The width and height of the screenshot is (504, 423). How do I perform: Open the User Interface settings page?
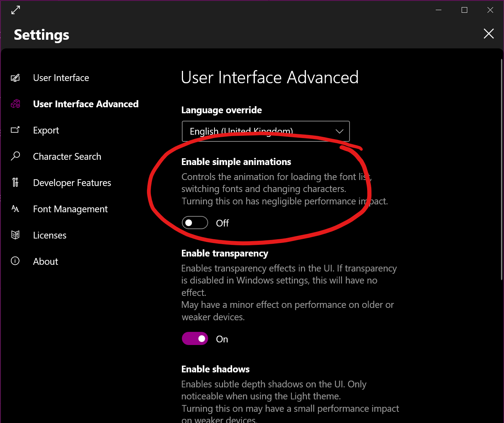click(x=61, y=78)
